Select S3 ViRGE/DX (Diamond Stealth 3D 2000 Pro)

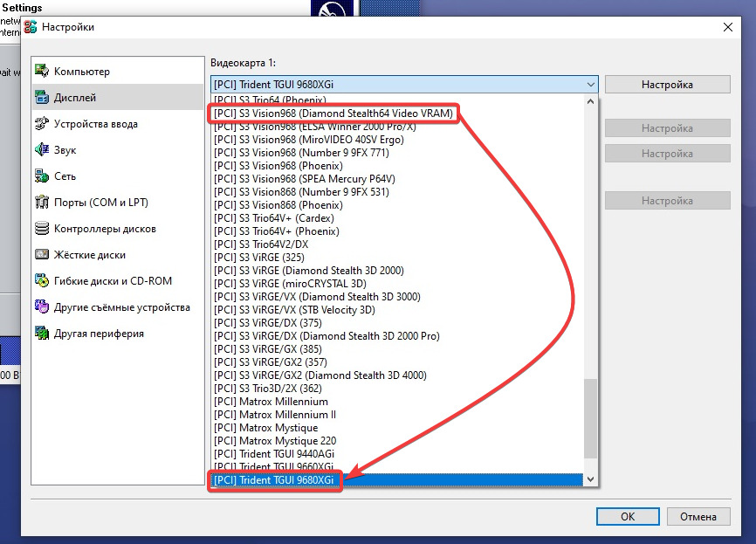click(398, 335)
